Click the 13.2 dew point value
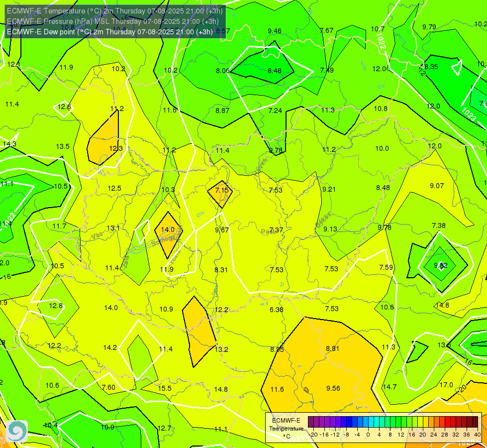The width and height of the screenshot is (487, 448). click(221, 349)
